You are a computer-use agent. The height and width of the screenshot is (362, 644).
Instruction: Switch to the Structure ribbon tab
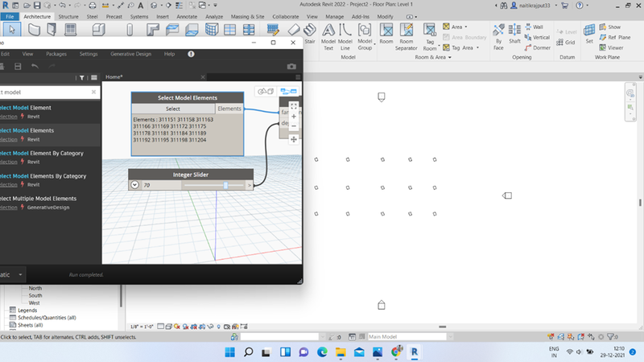[x=68, y=16]
